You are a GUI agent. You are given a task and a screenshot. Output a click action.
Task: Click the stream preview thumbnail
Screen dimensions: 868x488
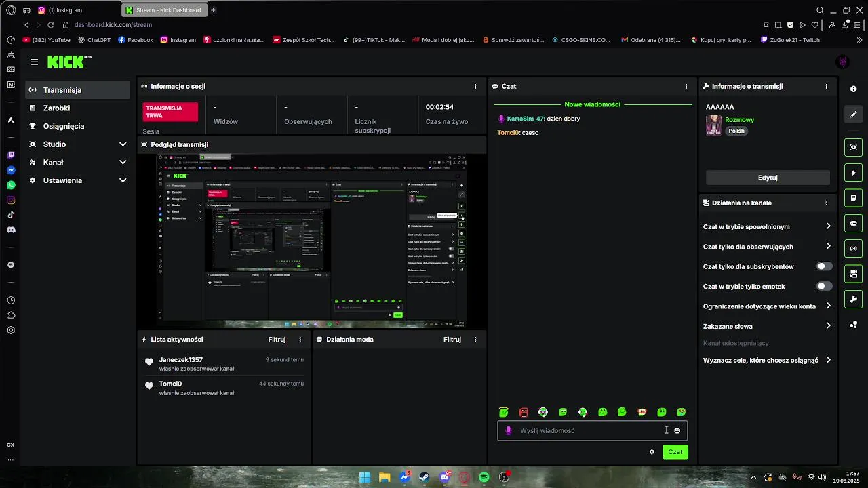point(312,242)
